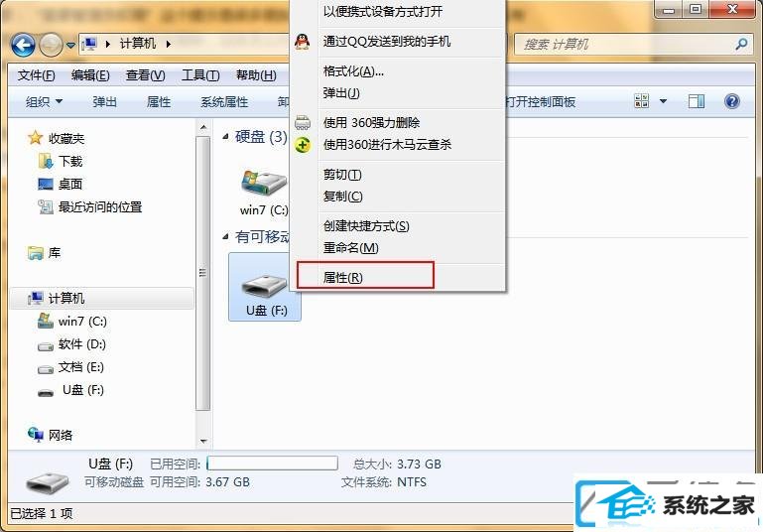Open the help question mark icon

(731, 101)
